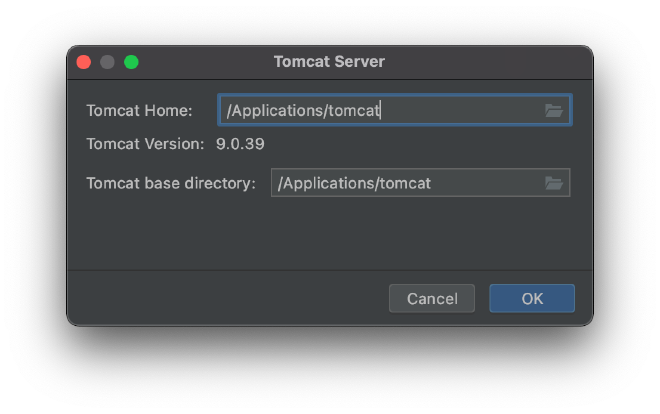Focus the Tomcat Home path field

(x=394, y=110)
